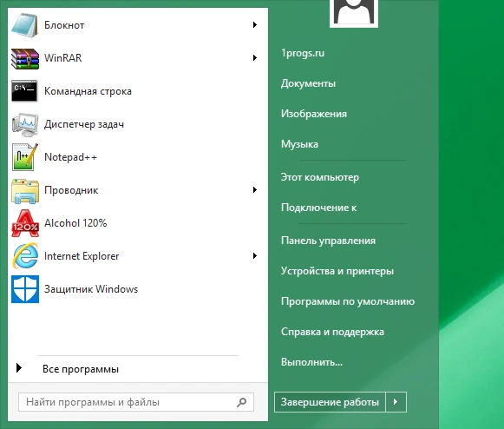Start Диспетчер задач via its monitor icon

pos(25,124)
